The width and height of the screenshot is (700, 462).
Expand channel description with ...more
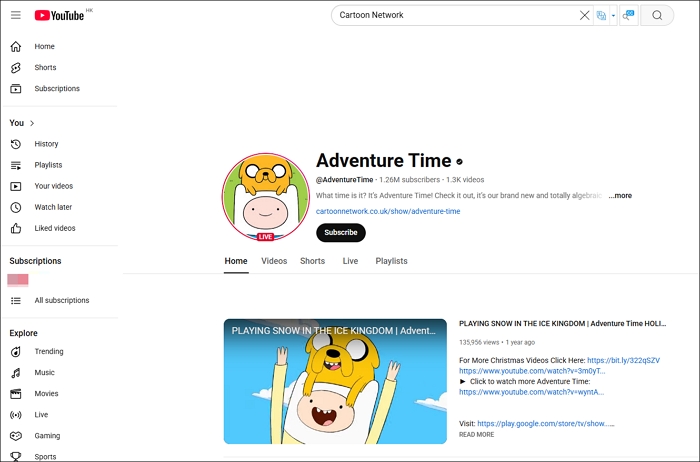pos(620,196)
